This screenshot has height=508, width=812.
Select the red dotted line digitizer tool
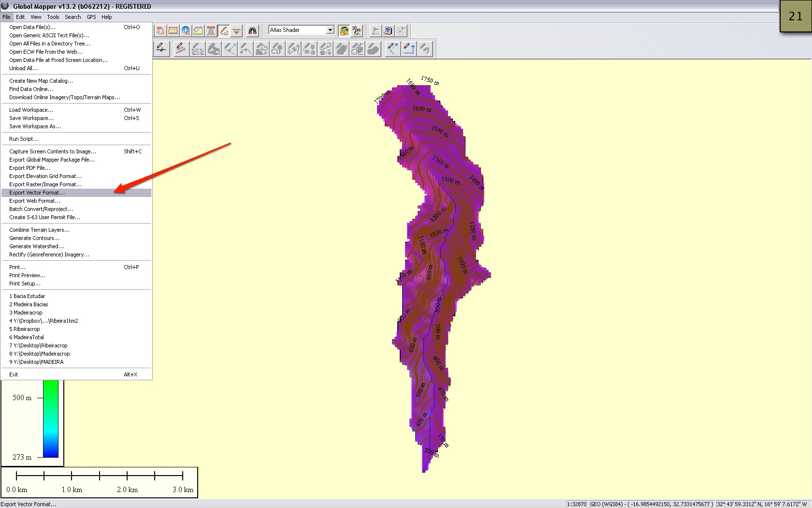[181, 49]
